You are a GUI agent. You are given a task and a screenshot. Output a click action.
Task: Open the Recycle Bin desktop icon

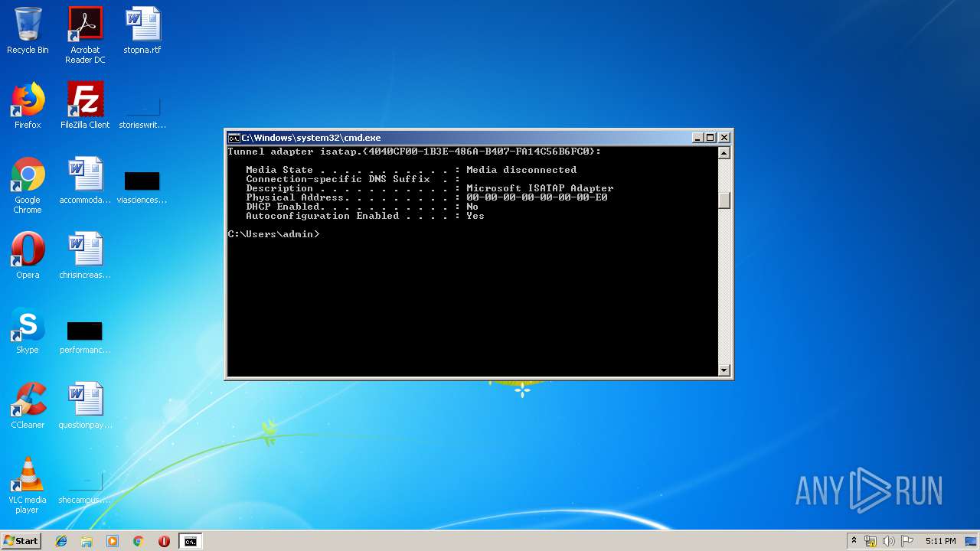28,31
